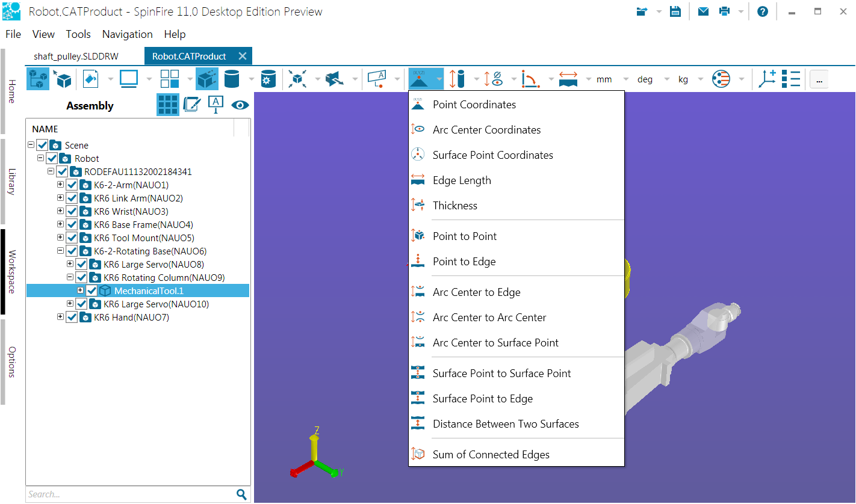Open the Library side panel
Viewport: 856px width, 504px height.
[11, 182]
